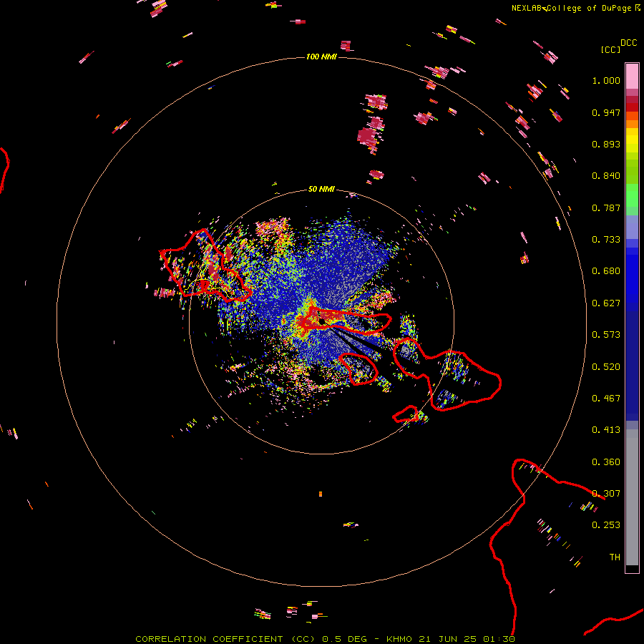
Task: Click the 0.253 color scale value
Action: click(606, 525)
